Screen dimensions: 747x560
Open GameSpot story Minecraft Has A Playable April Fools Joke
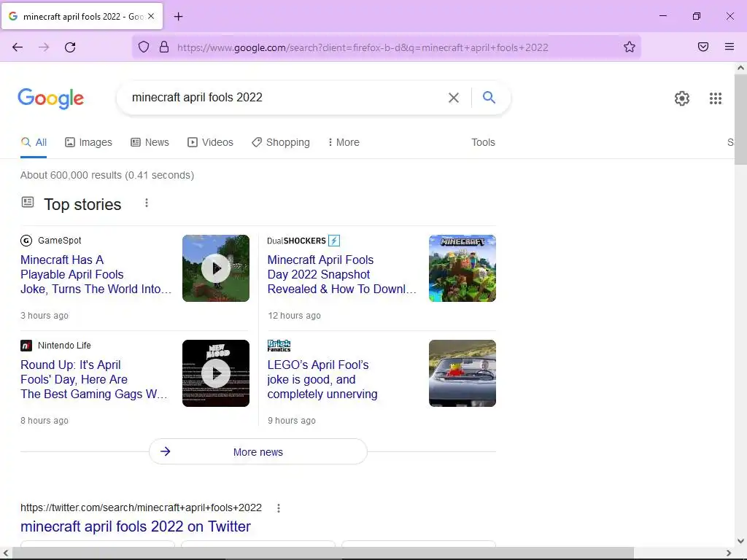(x=96, y=274)
